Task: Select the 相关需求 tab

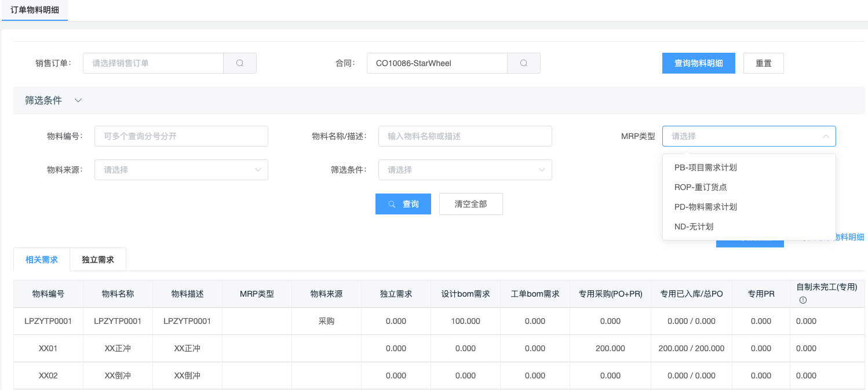Action: pos(42,260)
